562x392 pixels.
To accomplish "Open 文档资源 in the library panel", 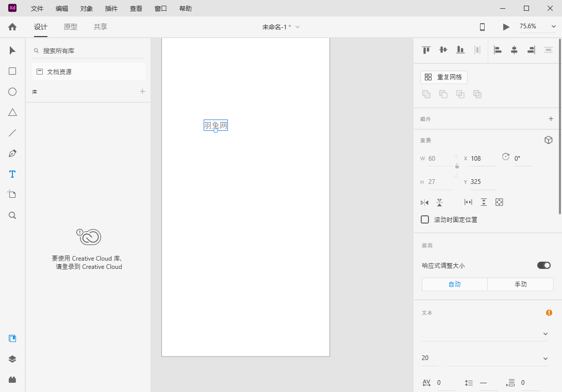I will (89, 72).
